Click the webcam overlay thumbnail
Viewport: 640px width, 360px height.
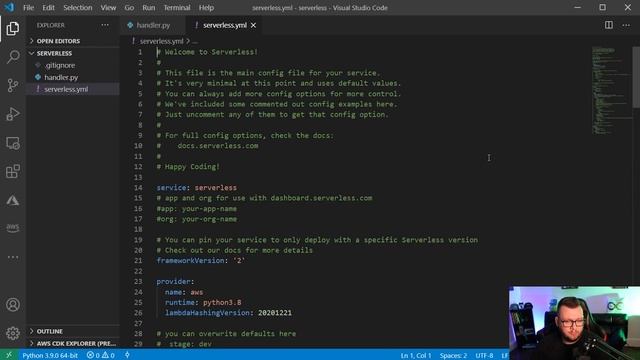[574, 323]
